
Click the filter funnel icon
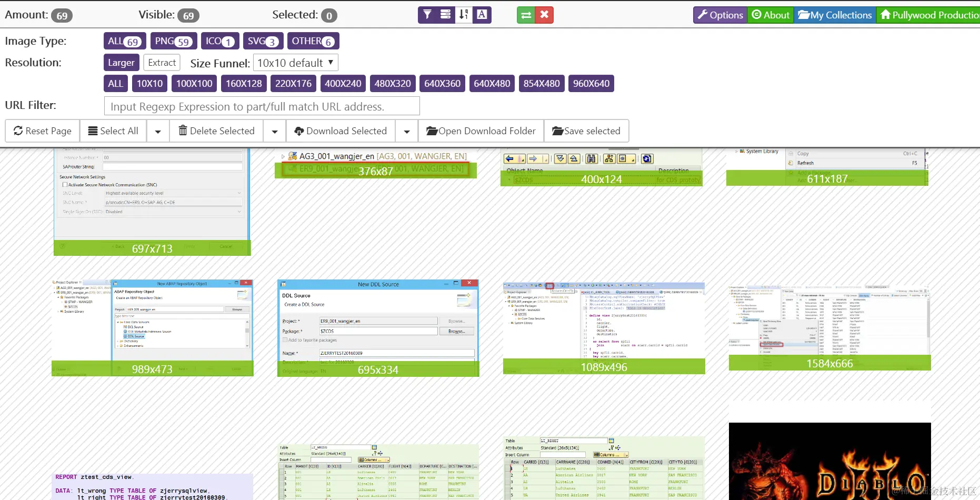427,15
